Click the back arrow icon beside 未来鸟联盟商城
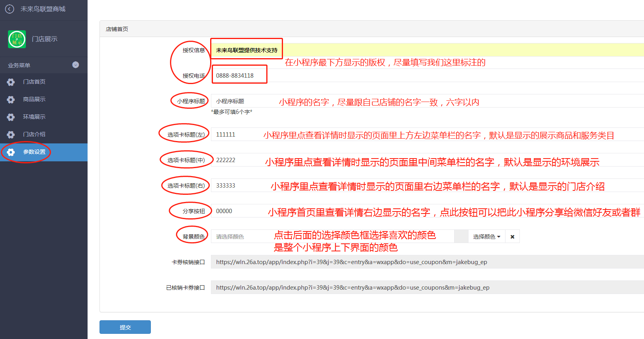Viewport: 644px width, 339px height. pos(10,9)
